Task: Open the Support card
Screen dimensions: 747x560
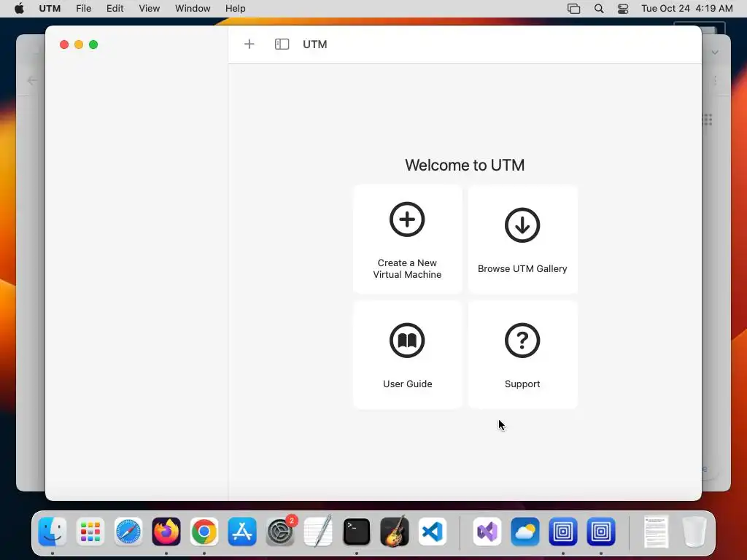Action: click(x=522, y=355)
